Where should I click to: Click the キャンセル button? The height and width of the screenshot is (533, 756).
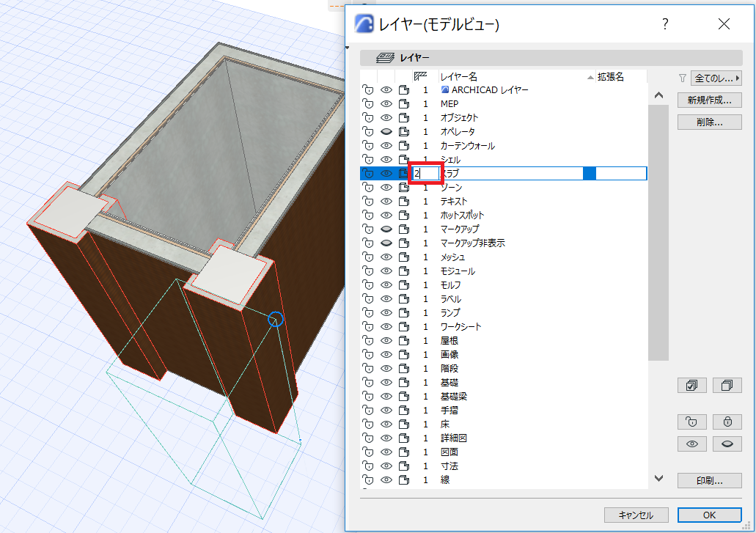click(x=636, y=515)
